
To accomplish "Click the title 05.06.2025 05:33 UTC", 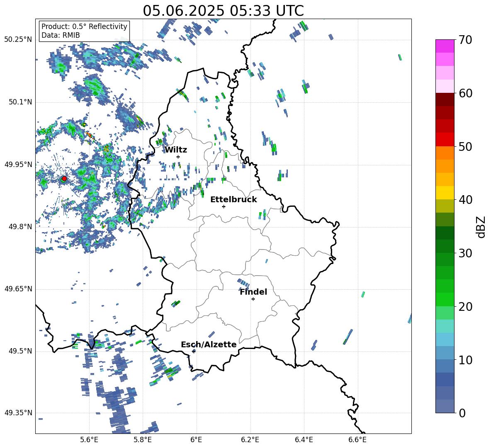I will pos(223,11).
